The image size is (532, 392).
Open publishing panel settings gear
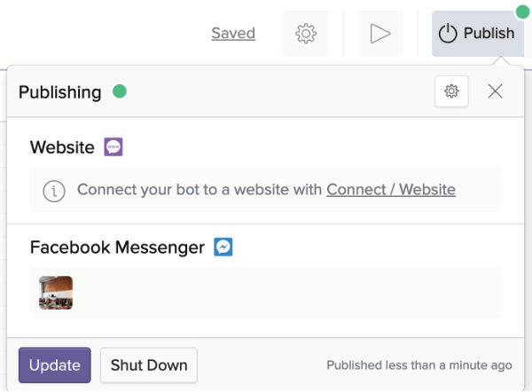point(451,91)
